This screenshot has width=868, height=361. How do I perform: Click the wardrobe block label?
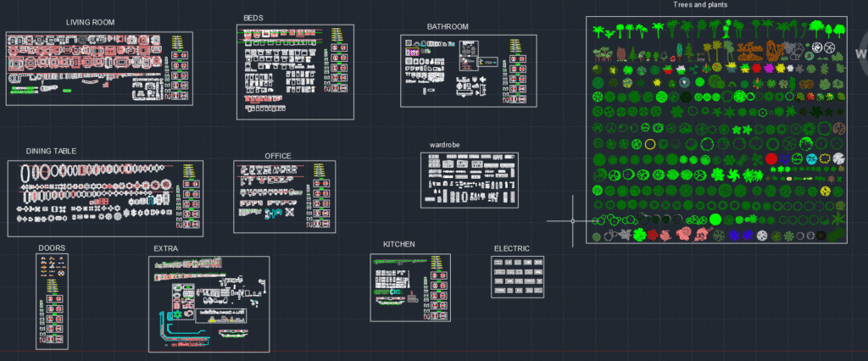click(x=444, y=145)
